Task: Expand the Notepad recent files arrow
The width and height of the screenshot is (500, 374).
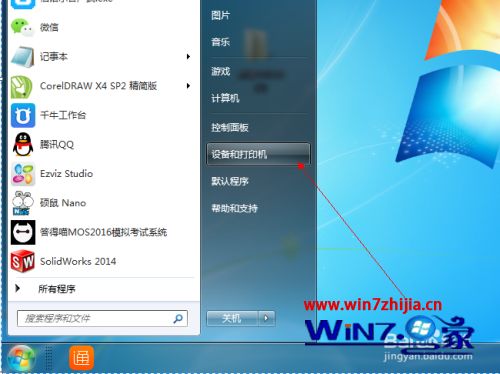Action: pyautogui.click(x=188, y=57)
